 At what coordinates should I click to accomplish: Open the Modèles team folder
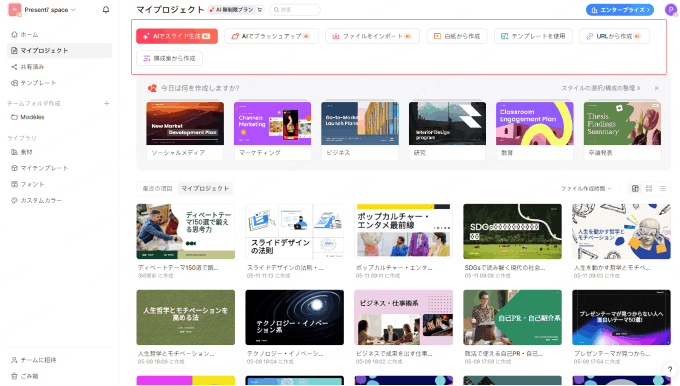pyautogui.click(x=59, y=117)
